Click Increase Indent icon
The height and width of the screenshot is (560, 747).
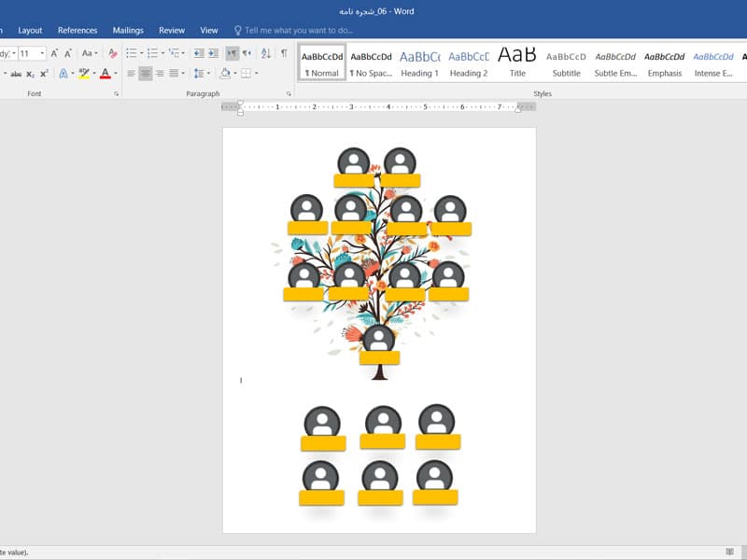click(214, 53)
